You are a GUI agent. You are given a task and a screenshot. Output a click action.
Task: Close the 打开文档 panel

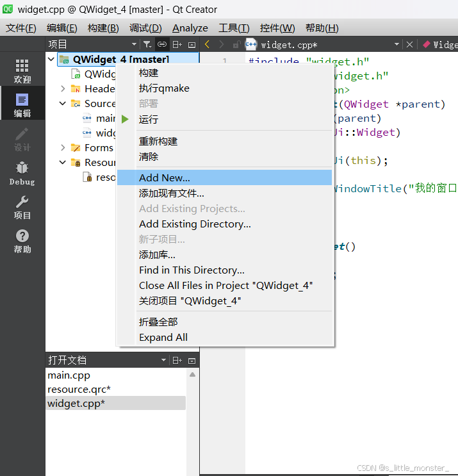click(192, 361)
